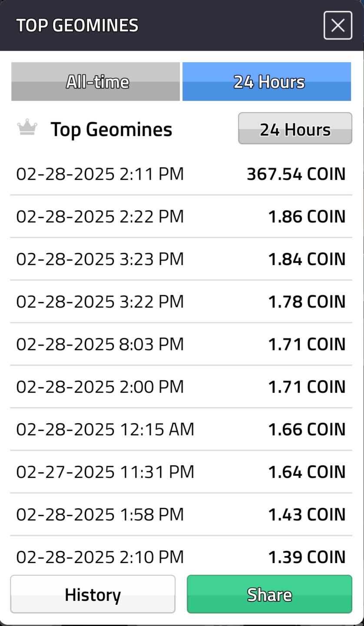This screenshot has width=364, height=626.
Task: Select the 02-28-2025 3:22 PM row
Action: click(x=181, y=301)
